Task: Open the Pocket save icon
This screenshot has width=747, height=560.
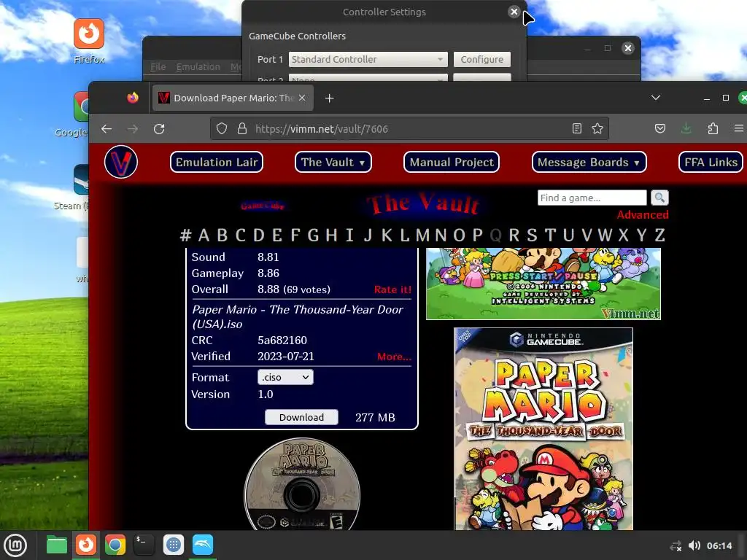Action: (x=659, y=128)
